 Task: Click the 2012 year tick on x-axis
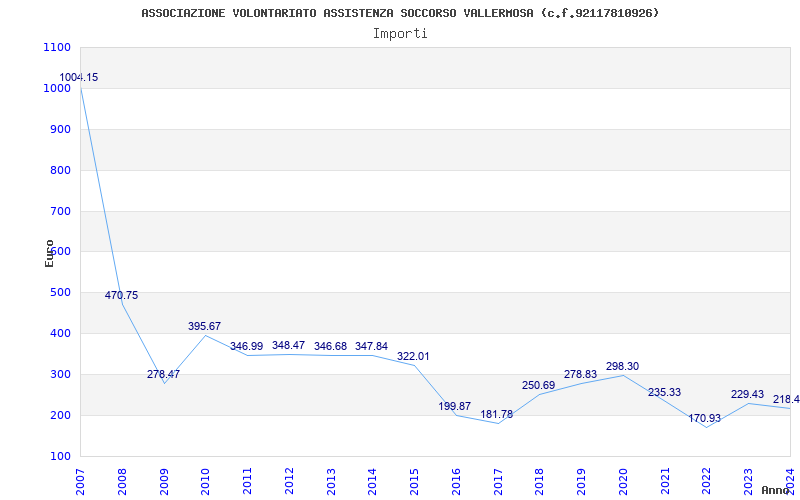coord(289,479)
